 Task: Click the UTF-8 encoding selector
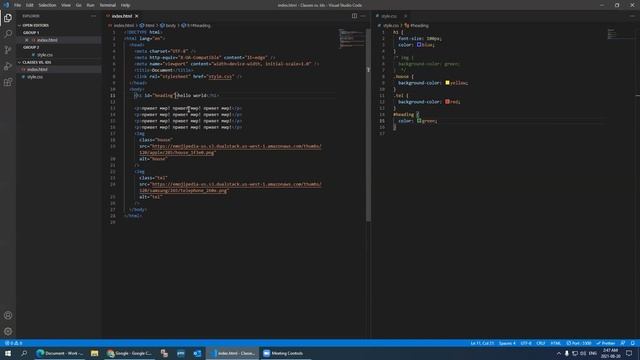coord(526,343)
